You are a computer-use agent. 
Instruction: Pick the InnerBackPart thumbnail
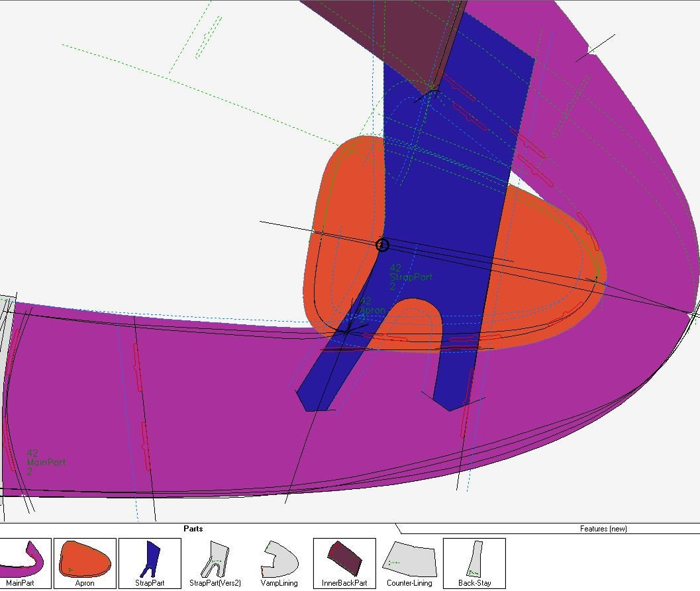pyautogui.click(x=344, y=563)
